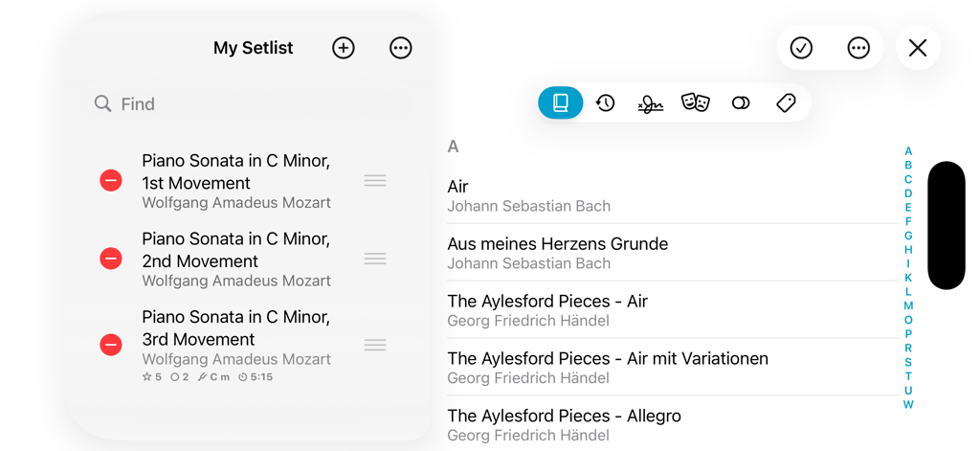Click reorder handle of 3rd Movement
The width and height of the screenshot is (980, 451).
375,345
